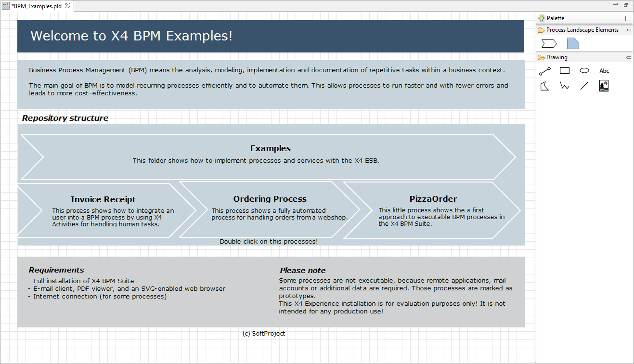
Task: Collapse the Palette with arrow button
Action: pos(627,18)
